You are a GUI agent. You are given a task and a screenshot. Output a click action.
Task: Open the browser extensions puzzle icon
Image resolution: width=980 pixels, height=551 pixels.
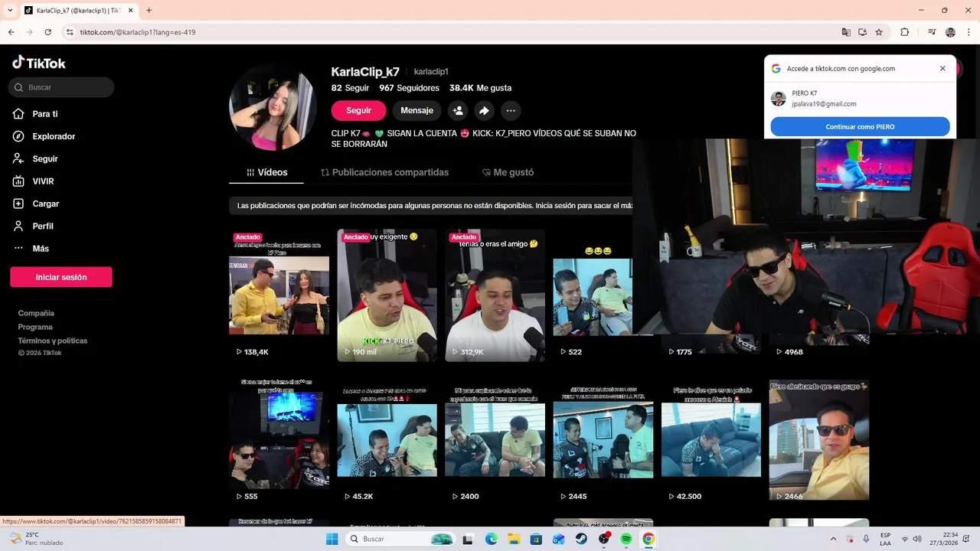point(904,32)
